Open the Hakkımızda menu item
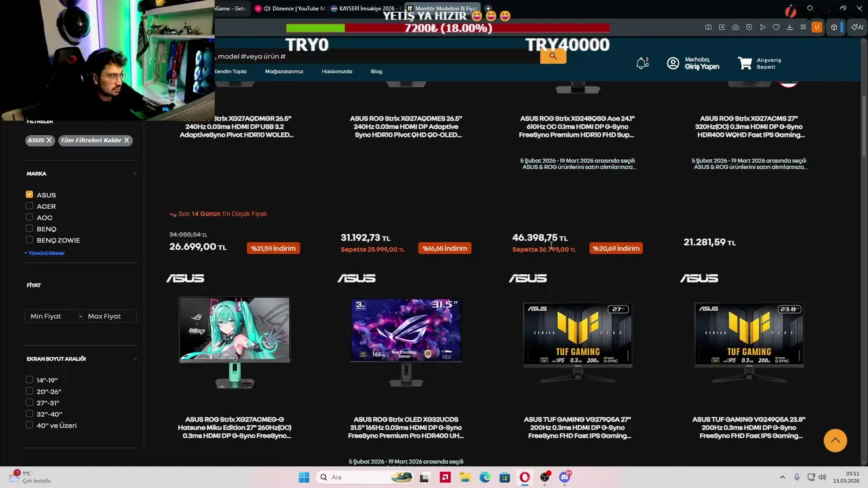 337,71
